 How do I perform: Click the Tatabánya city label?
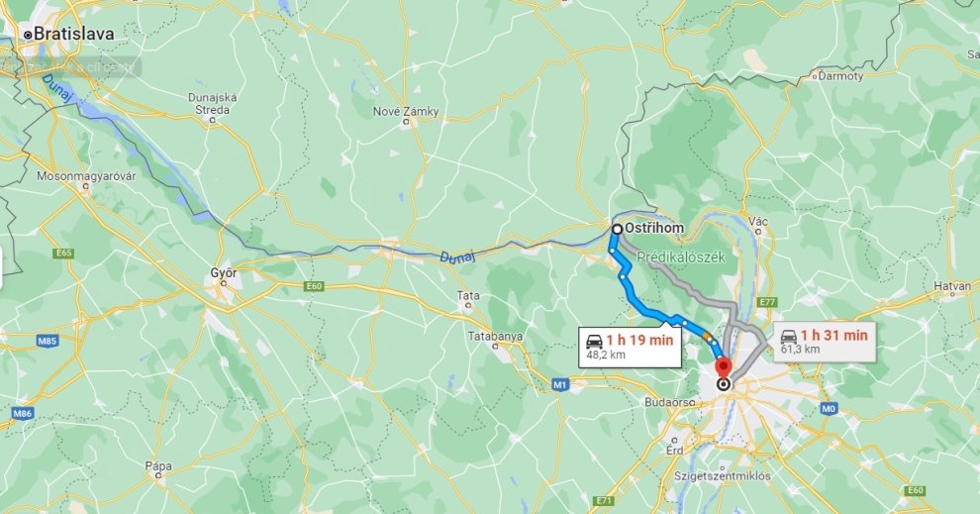tap(495, 336)
